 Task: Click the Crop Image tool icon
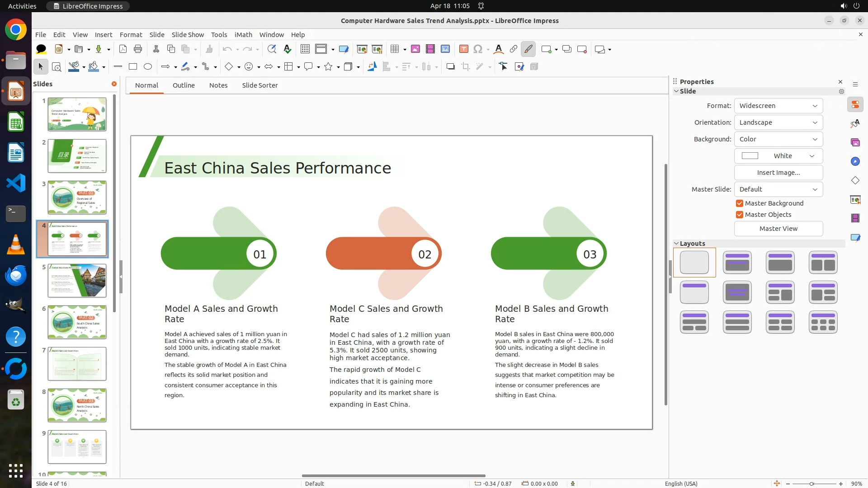466,67
